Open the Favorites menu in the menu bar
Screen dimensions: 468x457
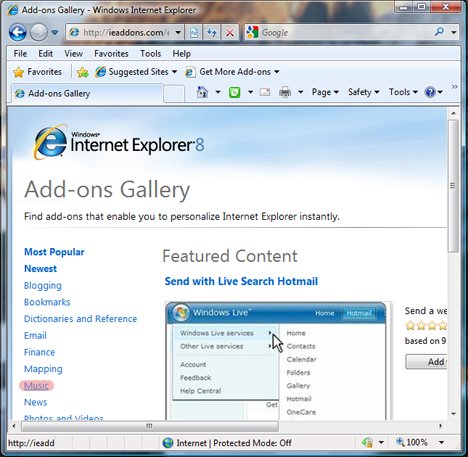(111, 54)
